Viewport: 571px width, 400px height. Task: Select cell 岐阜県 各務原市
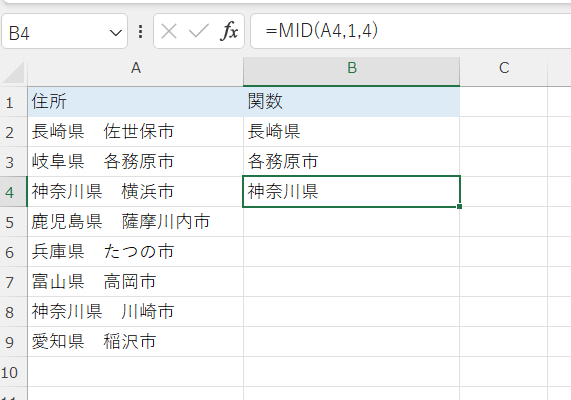(135, 162)
